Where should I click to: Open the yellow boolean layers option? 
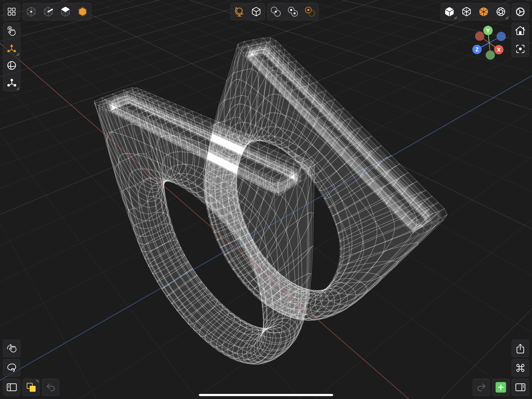pos(31,387)
